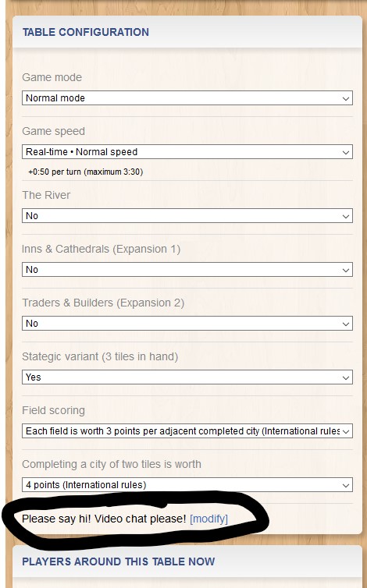
Task: Click the '+0:50 per turn (maximum 3:30)' text
Action: click(86, 172)
